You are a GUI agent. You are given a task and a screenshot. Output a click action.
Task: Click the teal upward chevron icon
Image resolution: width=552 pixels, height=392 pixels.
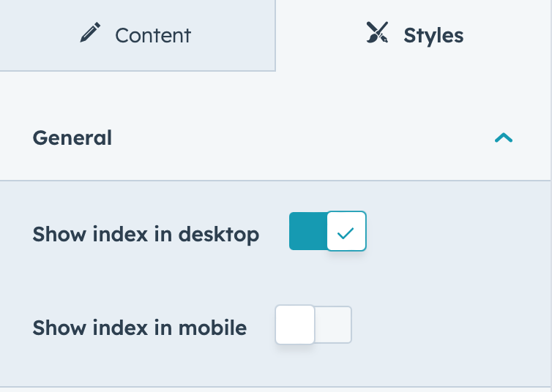pos(504,137)
